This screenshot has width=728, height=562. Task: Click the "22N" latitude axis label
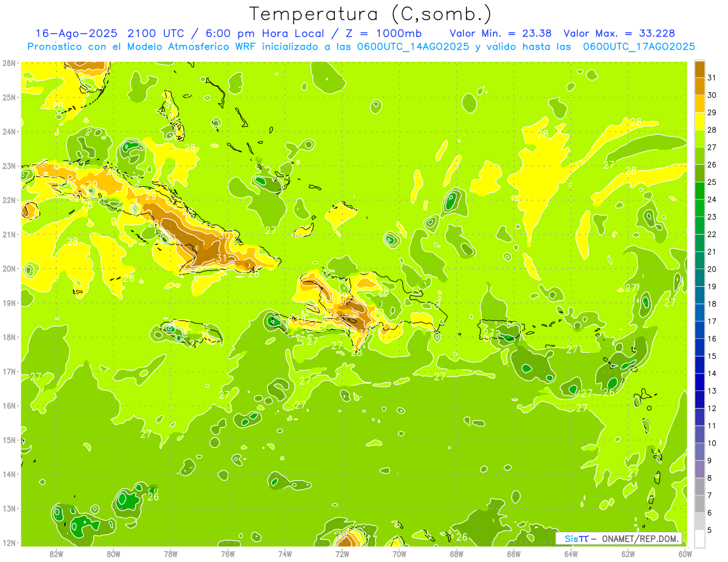pos(9,200)
